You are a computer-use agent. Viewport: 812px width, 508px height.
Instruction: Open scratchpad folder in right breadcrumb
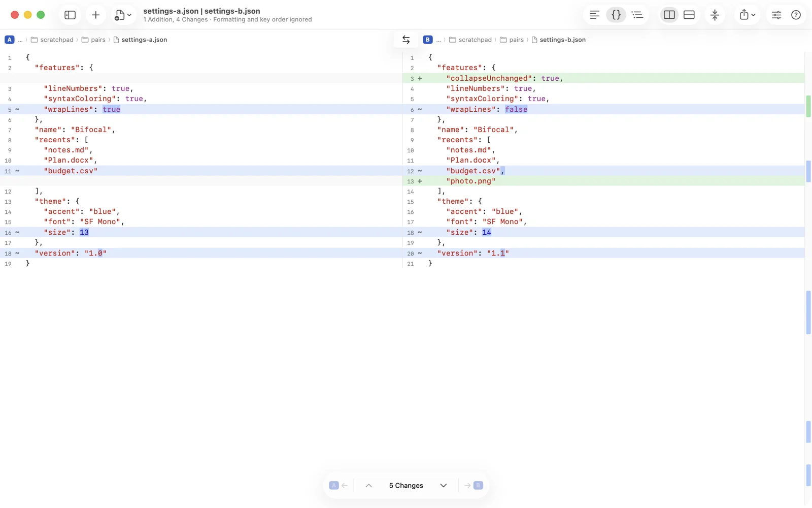pyautogui.click(x=470, y=40)
